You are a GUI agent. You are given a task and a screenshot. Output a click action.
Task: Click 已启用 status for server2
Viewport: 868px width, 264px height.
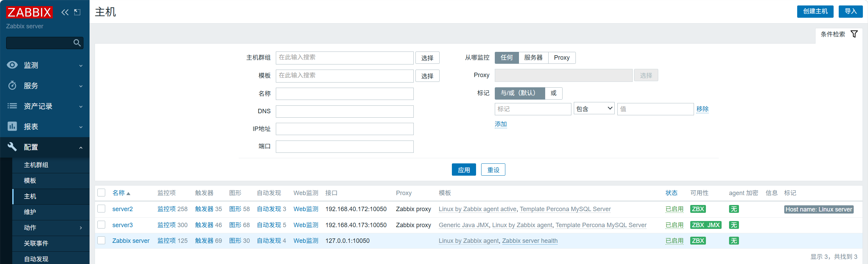pyautogui.click(x=674, y=209)
